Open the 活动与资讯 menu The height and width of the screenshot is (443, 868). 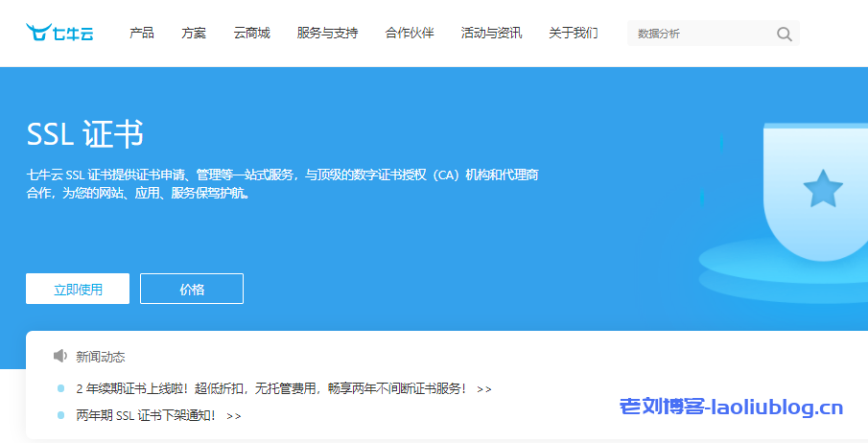coord(492,34)
